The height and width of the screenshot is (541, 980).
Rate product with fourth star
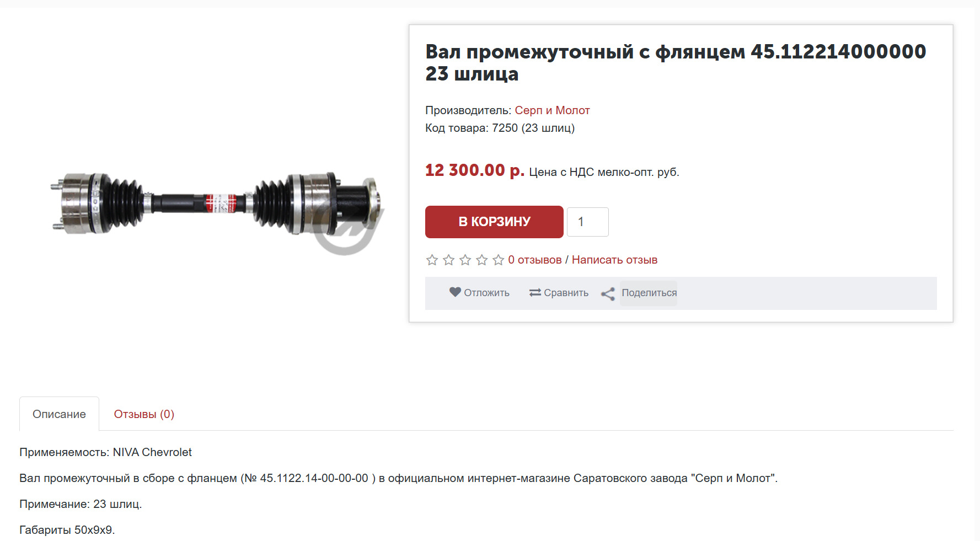(x=481, y=260)
